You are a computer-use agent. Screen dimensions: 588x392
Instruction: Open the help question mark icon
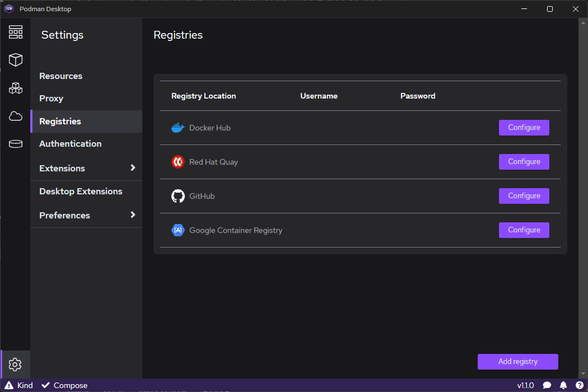pos(580,385)
